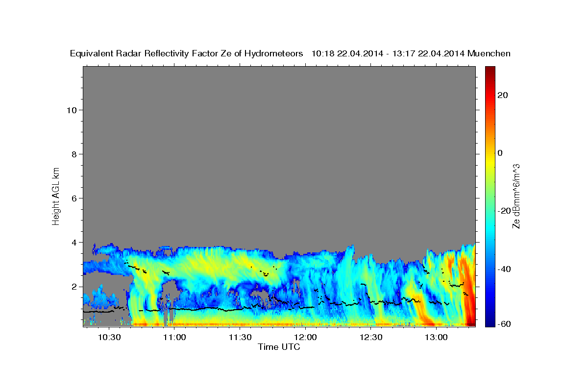
Task: Click the colorbar value "-40"
Action: click(x=505, y=269)
